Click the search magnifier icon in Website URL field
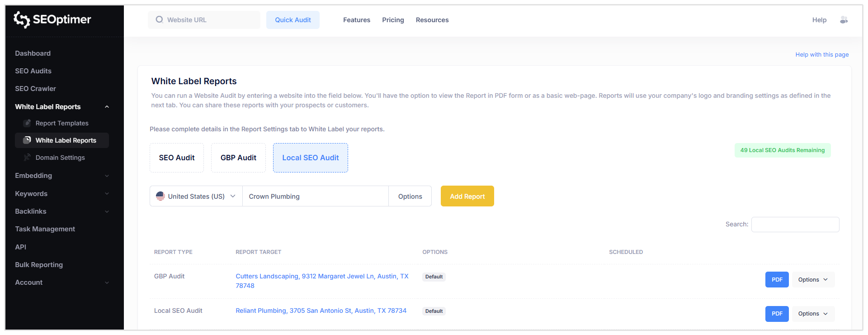Viewport: 868px width, 335px height. (x=159, y=19)
